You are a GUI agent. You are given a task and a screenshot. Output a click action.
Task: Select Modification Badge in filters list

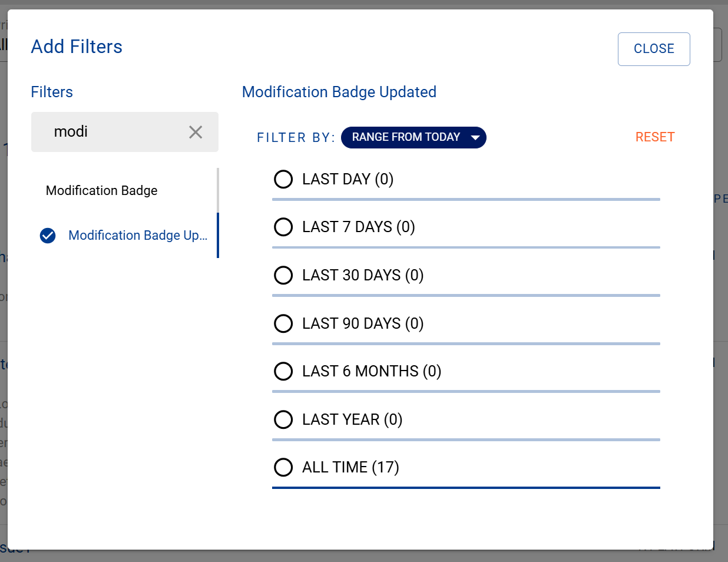click(x=102, y=190)
